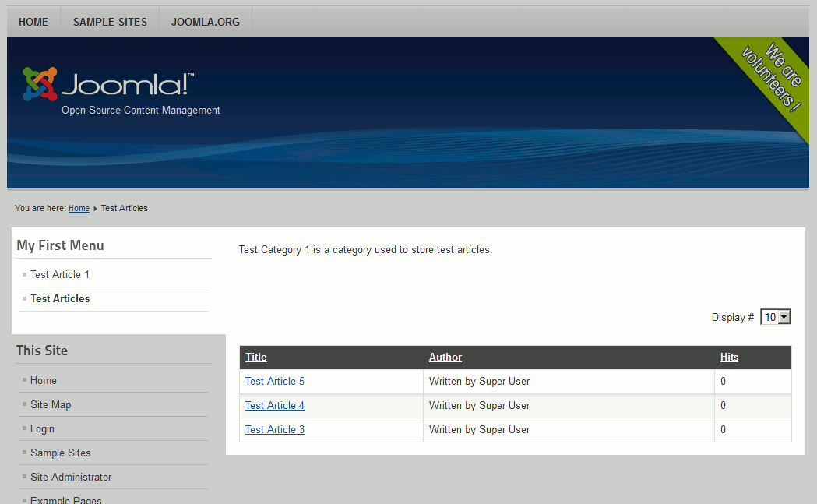This screenshot has width=817, height=504.
Task: Click 'Written by Super User' in Test Article 4 row
Action: (x=479, y=406)
